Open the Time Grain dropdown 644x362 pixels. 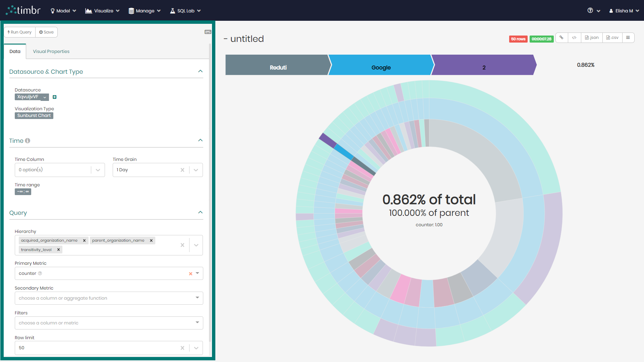coord(196,170)
